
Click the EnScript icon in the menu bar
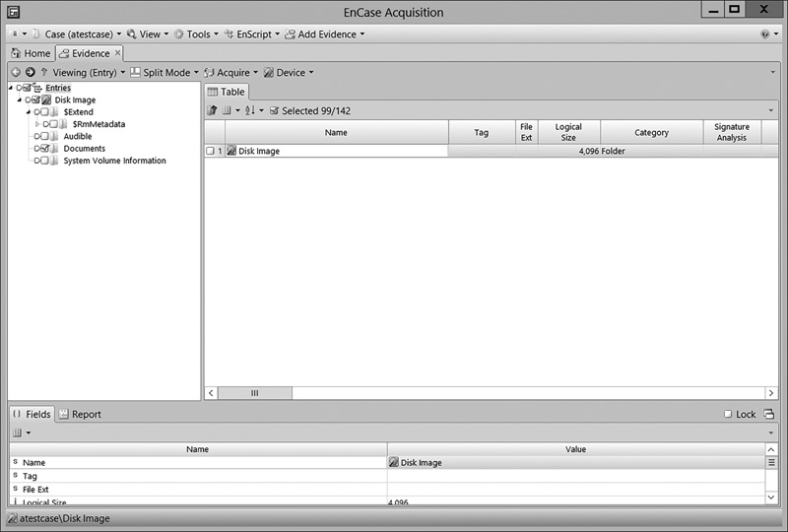tap(230, 34)
